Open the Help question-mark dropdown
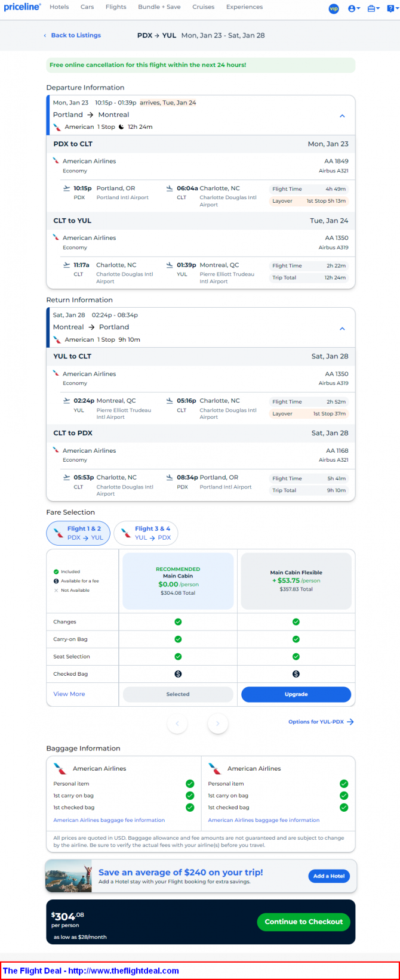 (x=392, y=8)
